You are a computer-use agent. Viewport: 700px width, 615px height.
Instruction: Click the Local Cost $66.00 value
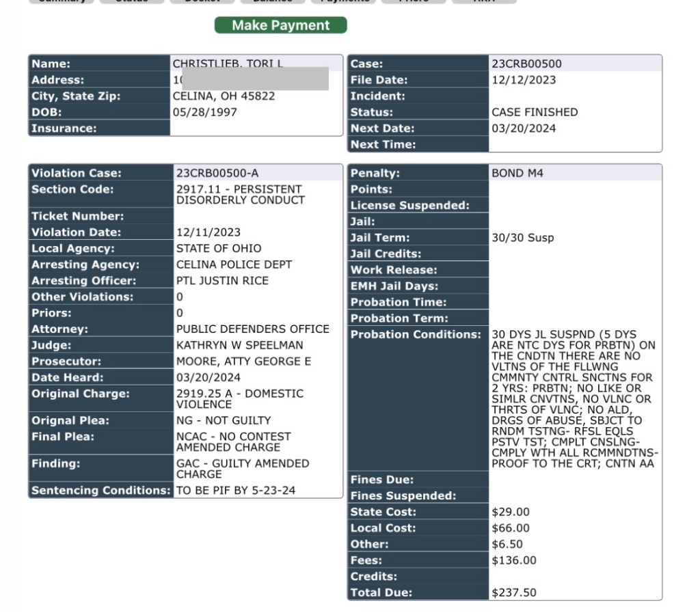coord(511,528)
